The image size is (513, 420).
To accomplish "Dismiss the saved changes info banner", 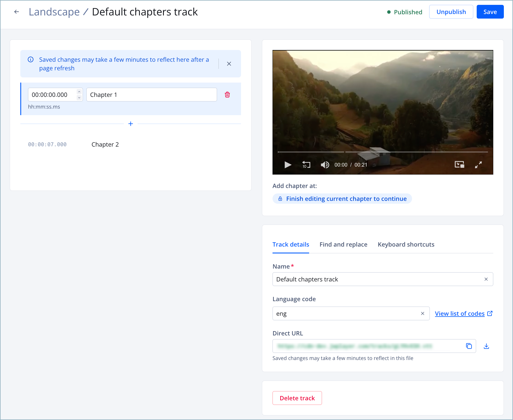I will [229, 64].
